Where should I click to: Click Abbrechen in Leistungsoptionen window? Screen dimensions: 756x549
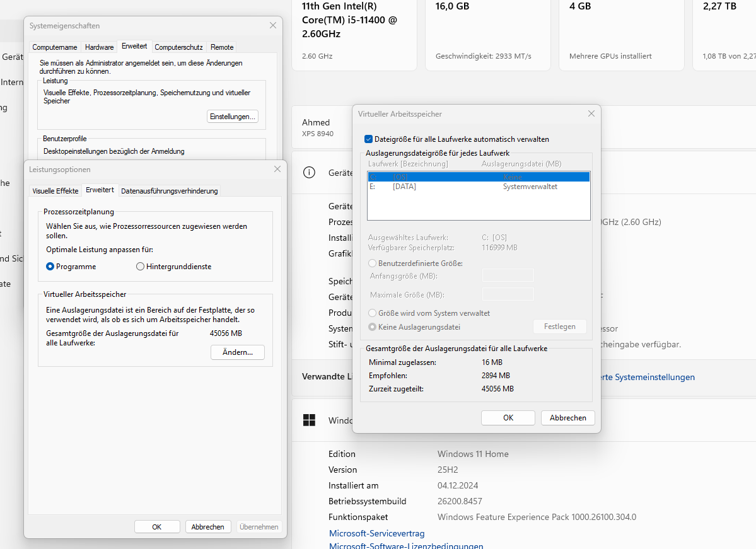208,527
